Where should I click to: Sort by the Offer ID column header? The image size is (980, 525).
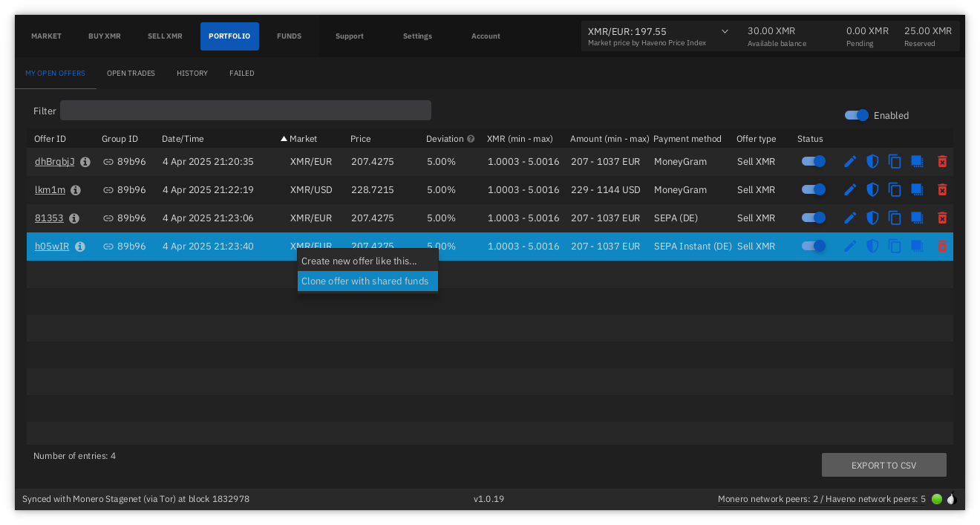pos(50,139)
